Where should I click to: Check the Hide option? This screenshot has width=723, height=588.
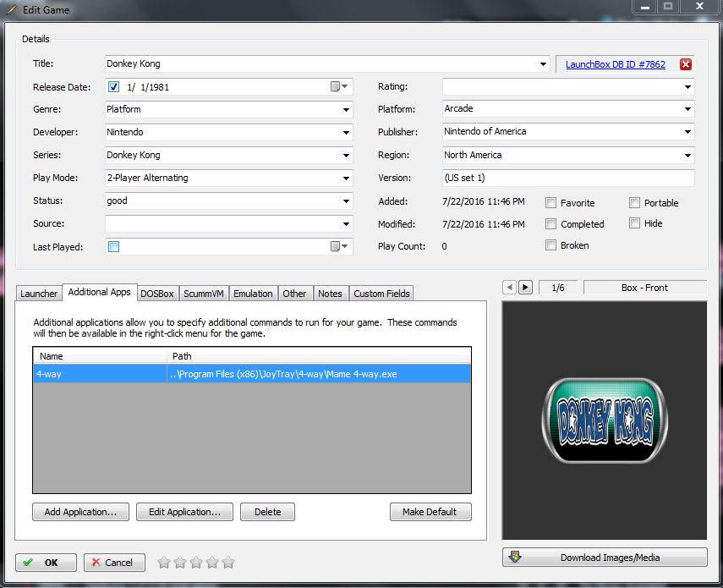(634, 223)
